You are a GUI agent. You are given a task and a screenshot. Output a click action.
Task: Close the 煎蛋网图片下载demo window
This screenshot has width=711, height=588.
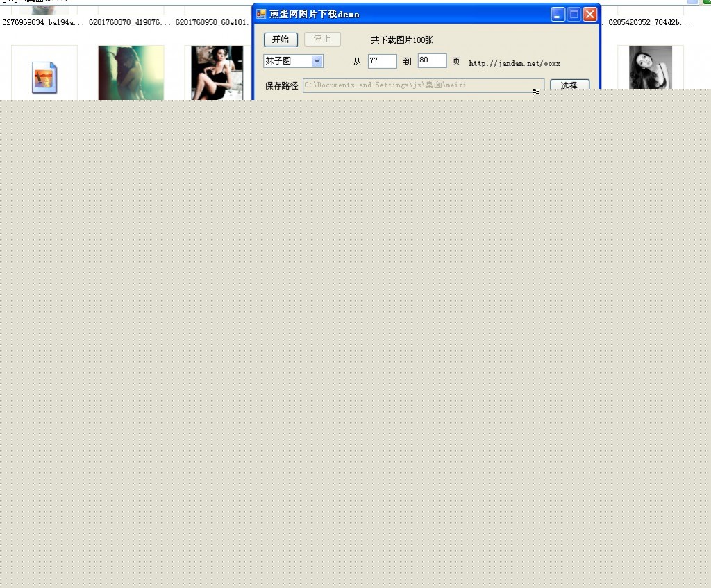tap(590, 15)
